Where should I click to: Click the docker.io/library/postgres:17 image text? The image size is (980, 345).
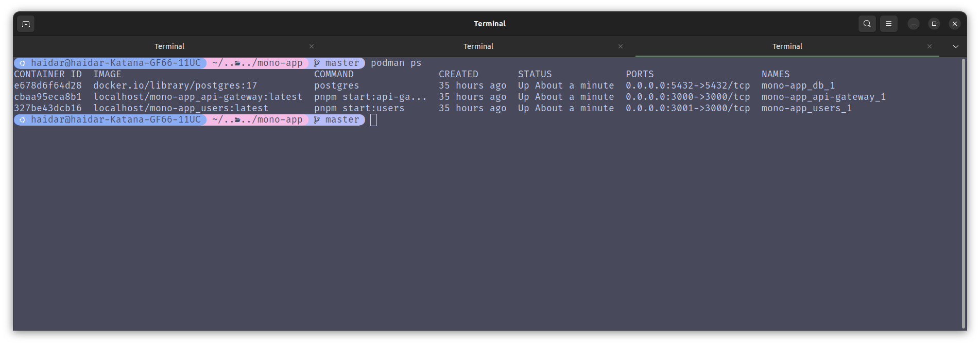(x=175, y=85)
